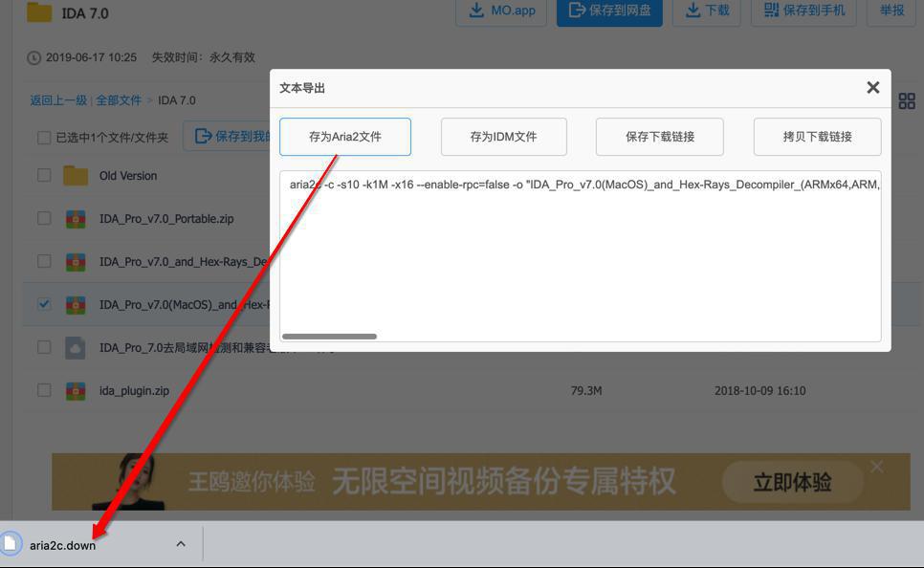Viewport: 924px width, 568px height.
Task: Click the IDA_Pro_7.0去局域网检测 file icon
Action: click(x=76, y=348)
